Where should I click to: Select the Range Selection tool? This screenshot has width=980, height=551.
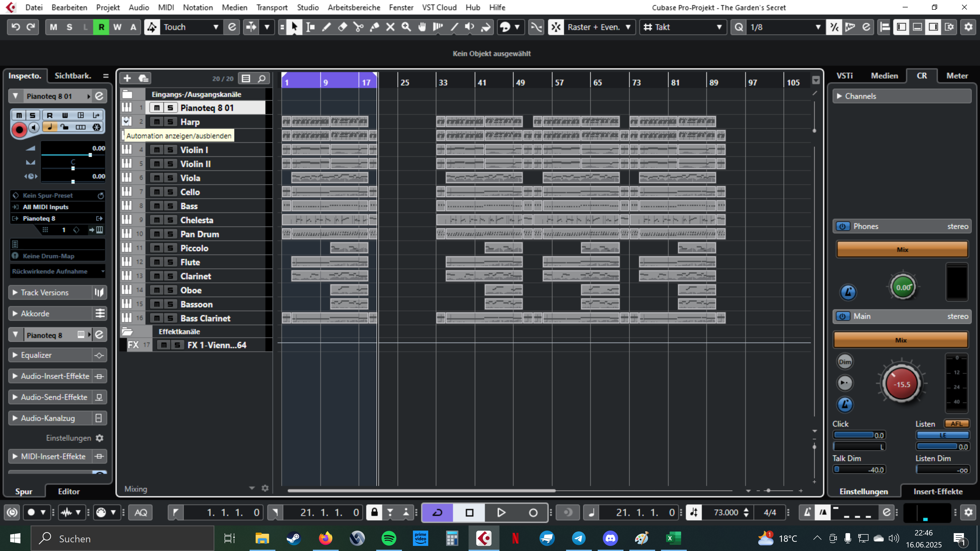(x=310, y=27)
